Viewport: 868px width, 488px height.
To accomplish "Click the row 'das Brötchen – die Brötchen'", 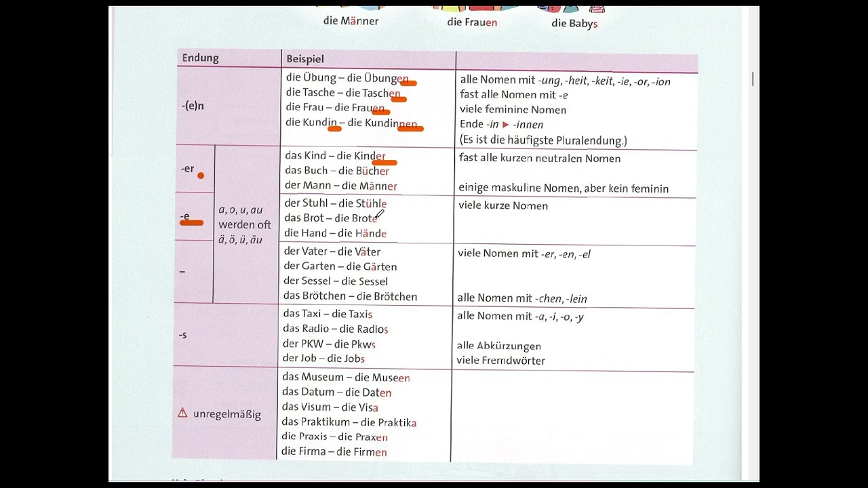I will tap(351, 296).
